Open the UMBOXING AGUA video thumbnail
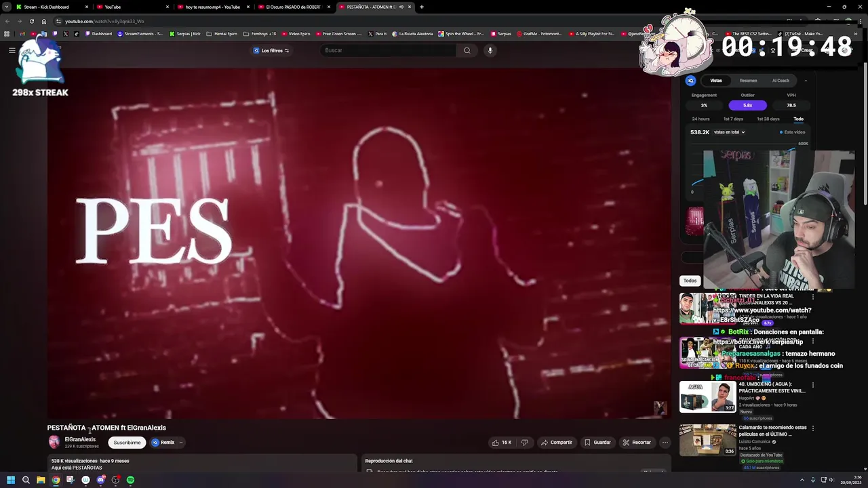 [707, 396]
